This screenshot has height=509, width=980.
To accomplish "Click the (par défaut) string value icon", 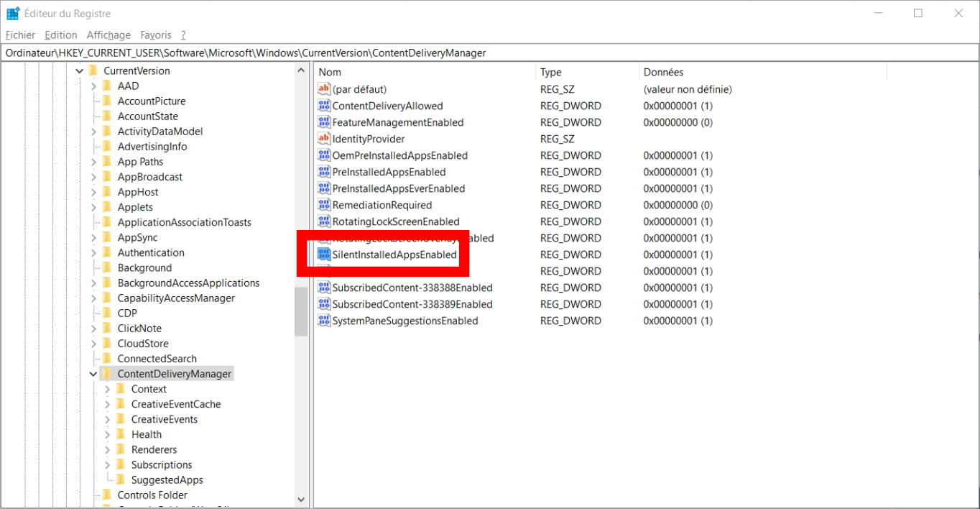I will (x=323, y=89).
